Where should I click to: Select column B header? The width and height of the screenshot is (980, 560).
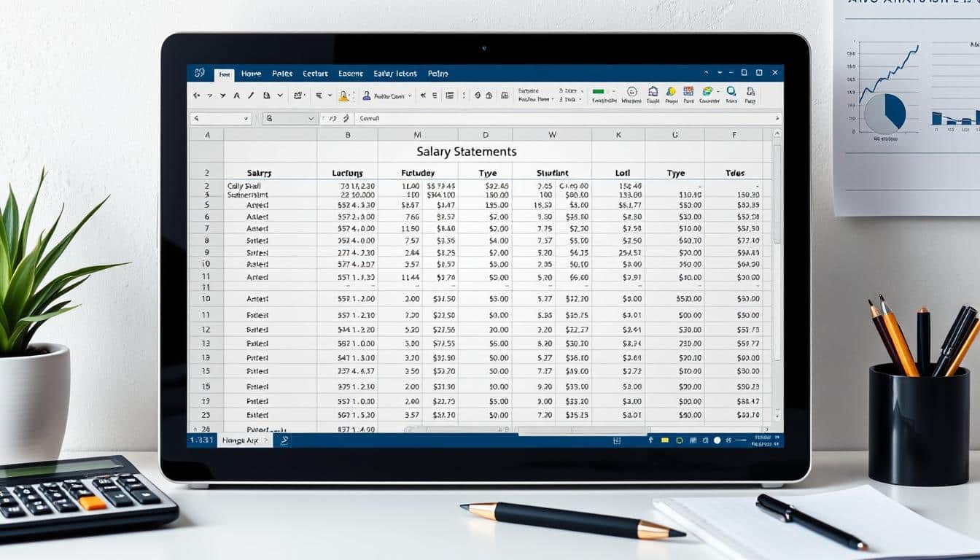348,135
